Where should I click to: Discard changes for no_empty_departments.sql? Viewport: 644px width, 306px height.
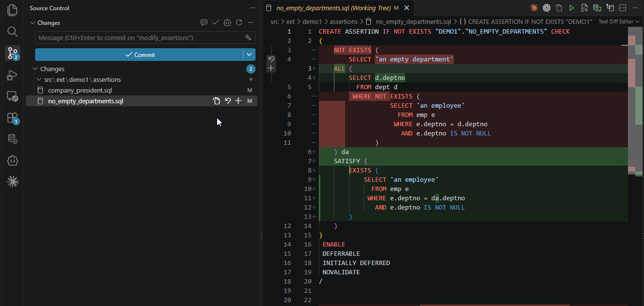[227, 101]
